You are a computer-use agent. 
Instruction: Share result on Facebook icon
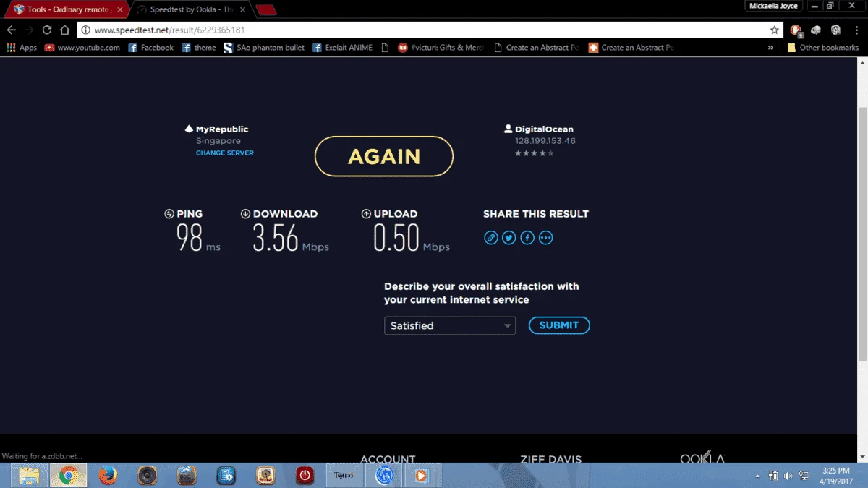coord(527,237)
